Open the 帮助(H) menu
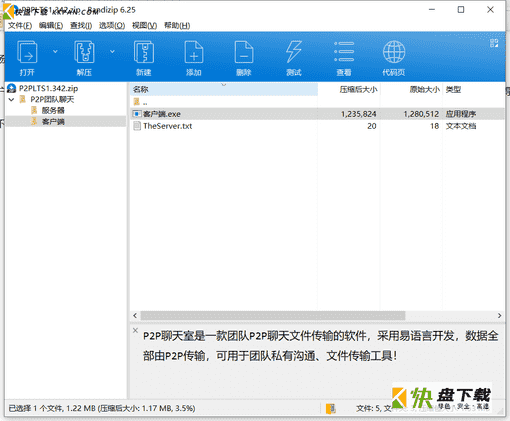This screenshot has width=510, height=421. coord(177,26)
